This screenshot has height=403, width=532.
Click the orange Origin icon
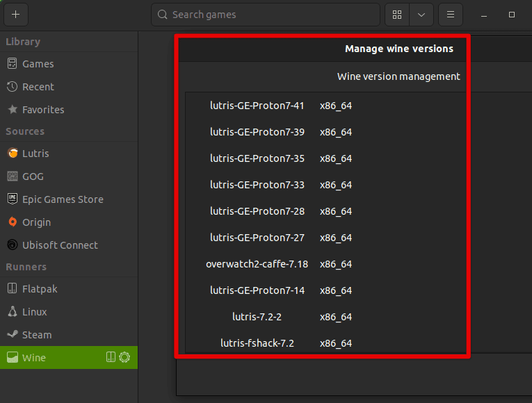click(x=13, y=222)
